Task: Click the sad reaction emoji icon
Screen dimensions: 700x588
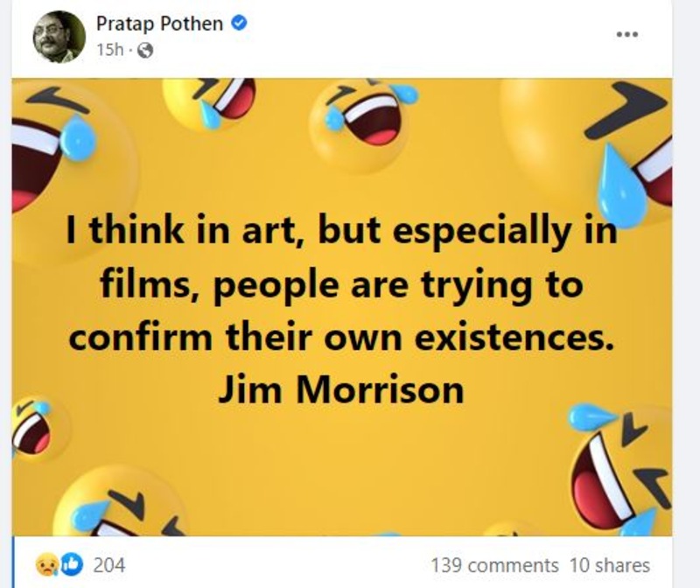Action: pos(46,564)
